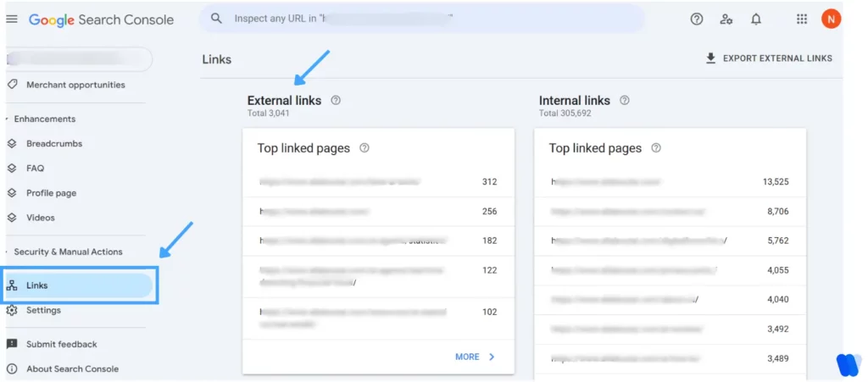Click the search magnifier icon
This screenshot has width=868, height=382.
tap(216, 19)
